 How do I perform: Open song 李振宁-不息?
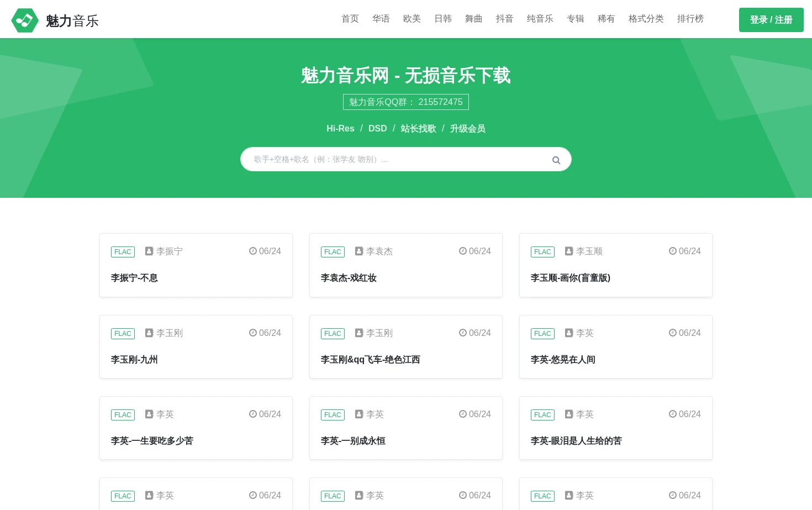[134, 278]
